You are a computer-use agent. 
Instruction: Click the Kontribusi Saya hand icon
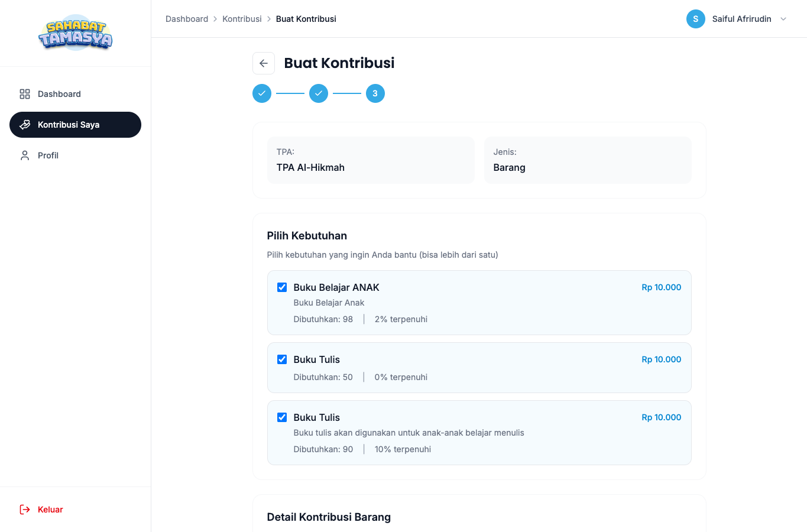(25, 125)
